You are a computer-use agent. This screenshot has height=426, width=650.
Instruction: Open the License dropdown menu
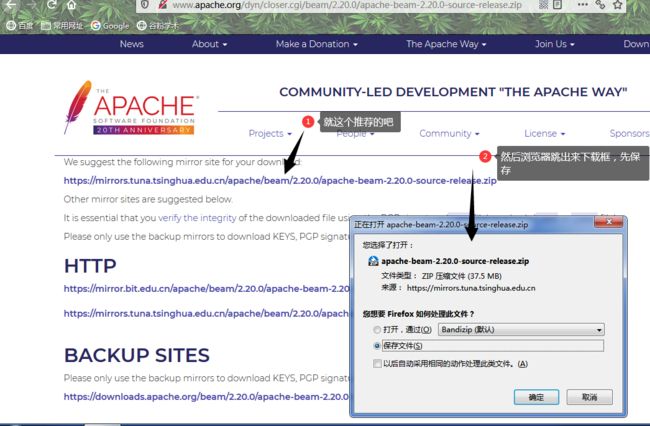click(545, 133)
